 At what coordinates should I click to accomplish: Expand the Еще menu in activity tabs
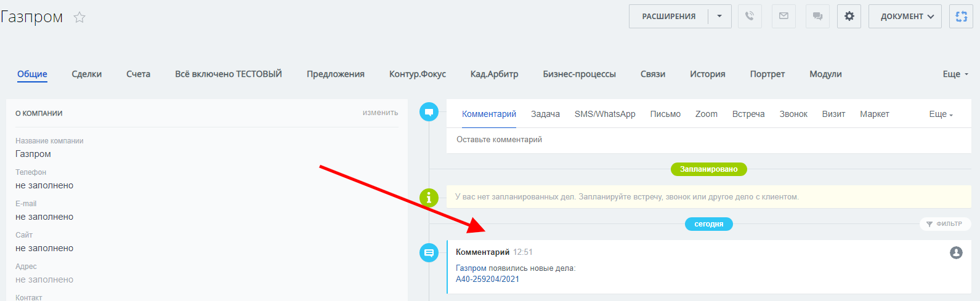pos(941,114)
